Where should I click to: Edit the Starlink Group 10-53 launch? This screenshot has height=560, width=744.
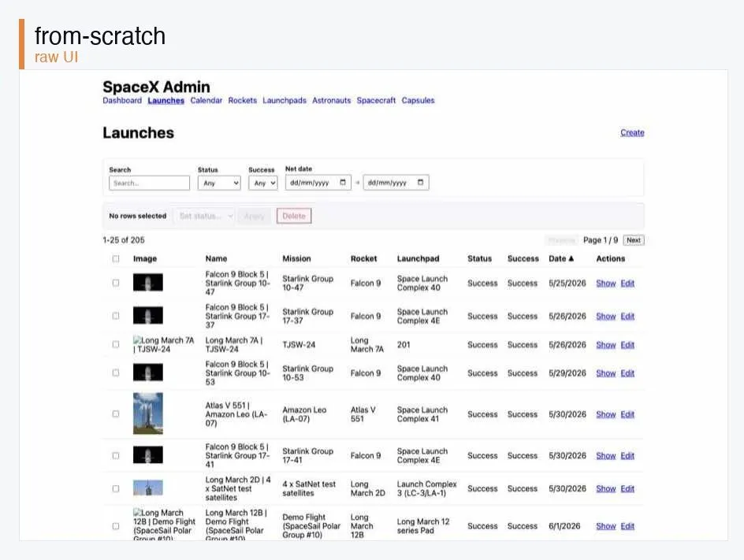[627, 373]
